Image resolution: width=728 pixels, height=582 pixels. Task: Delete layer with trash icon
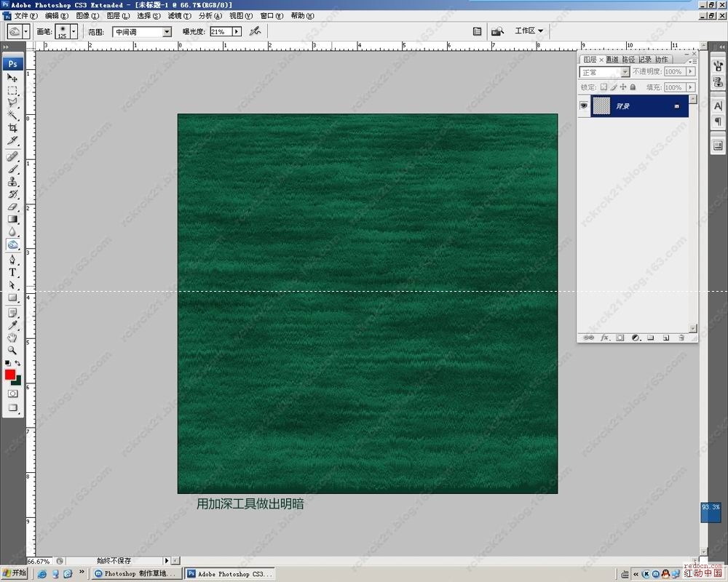pos(681,338)
